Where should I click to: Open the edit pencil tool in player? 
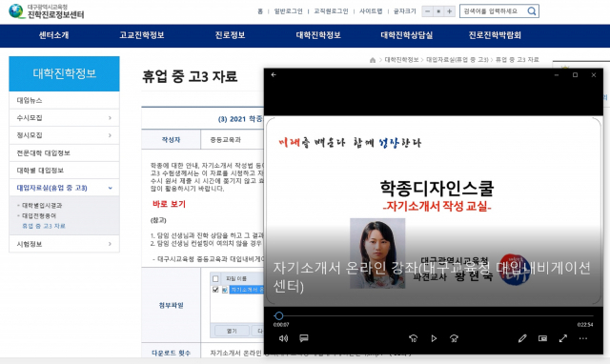(522, 338)
